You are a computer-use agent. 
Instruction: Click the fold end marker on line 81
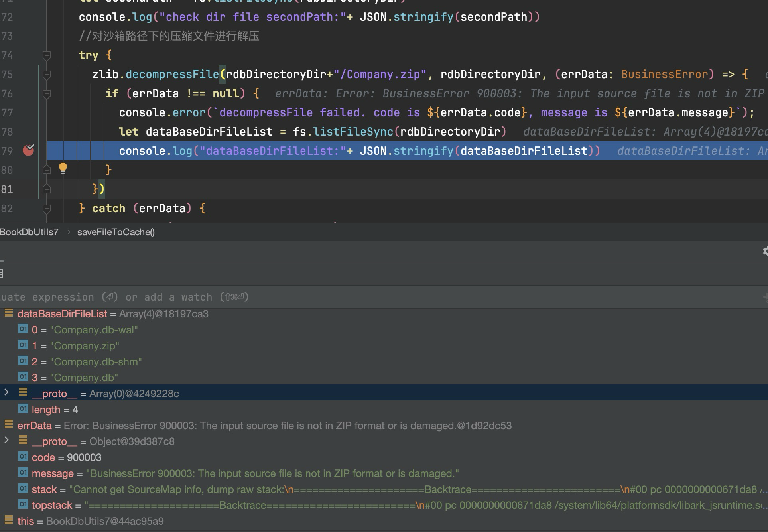46,189
